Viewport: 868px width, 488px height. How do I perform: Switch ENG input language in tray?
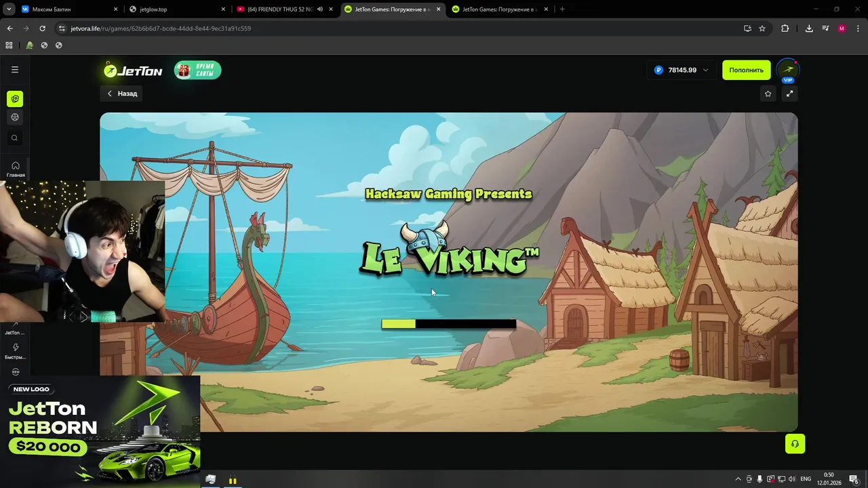click(806, 479)
